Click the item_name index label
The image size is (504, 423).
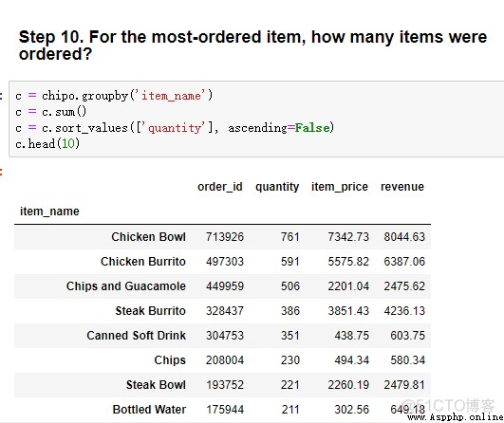49,211
